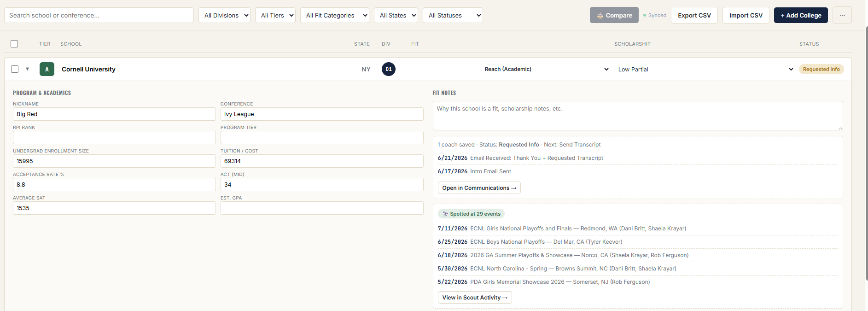Open the All States filter dropdown
Image resolution: width=868 pixels, height=311 pixels.
[396, 15]
